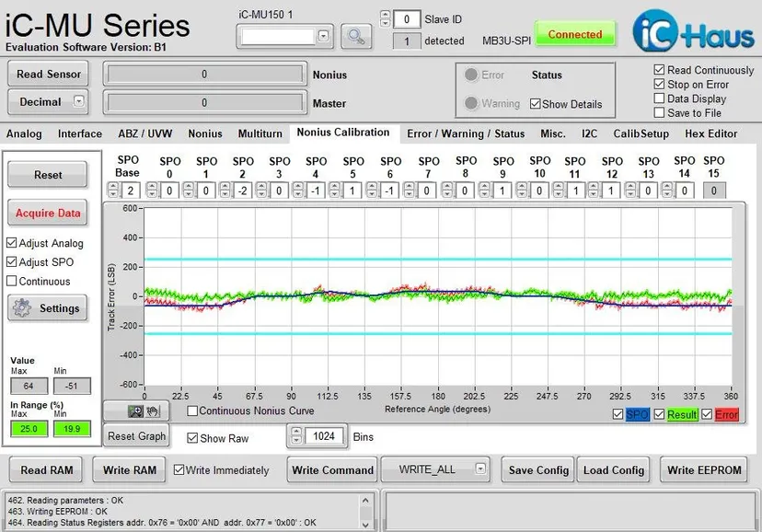Enable Save to File checkbox

point(659,112)
